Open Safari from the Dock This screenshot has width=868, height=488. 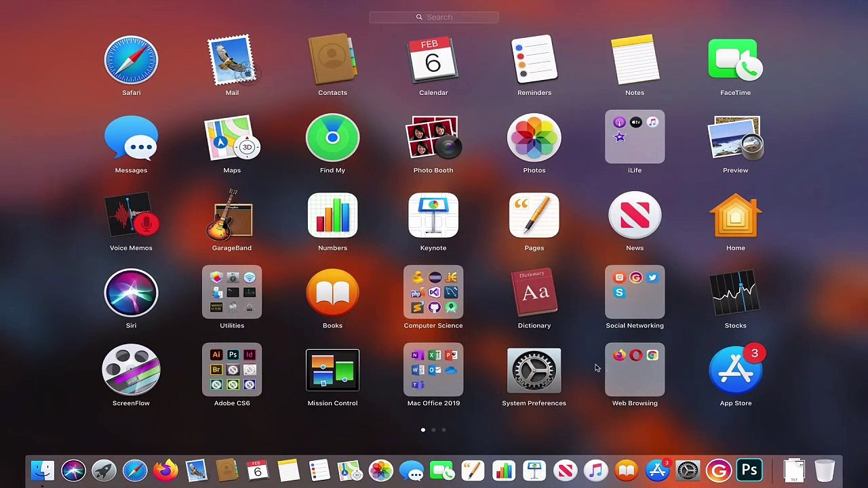(x=135, y=470)
